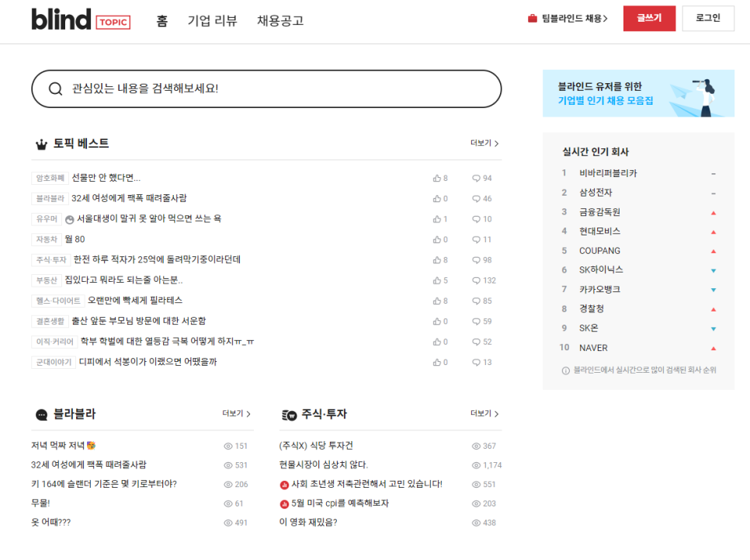Viewport: 750px width, 560px height.
Task: Click the down-trend arrow beside 카카오뱅크
Action: point(714,290)
